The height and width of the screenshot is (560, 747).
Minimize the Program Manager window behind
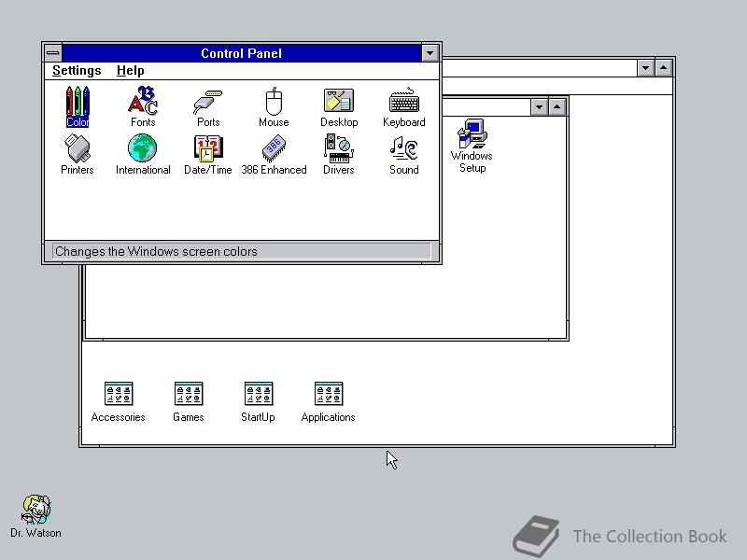[x=645, y=68]
